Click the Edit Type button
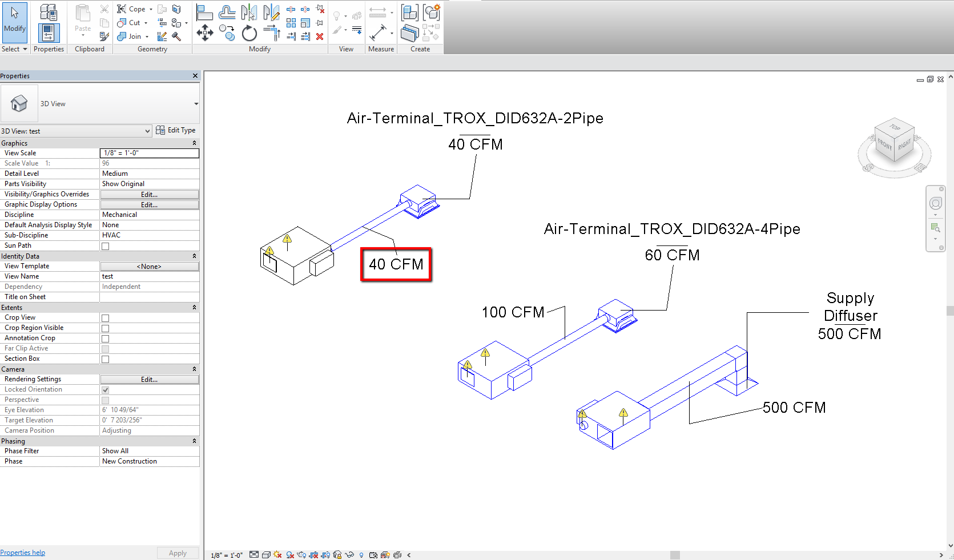The image size is (954, 560). [176, 130]
